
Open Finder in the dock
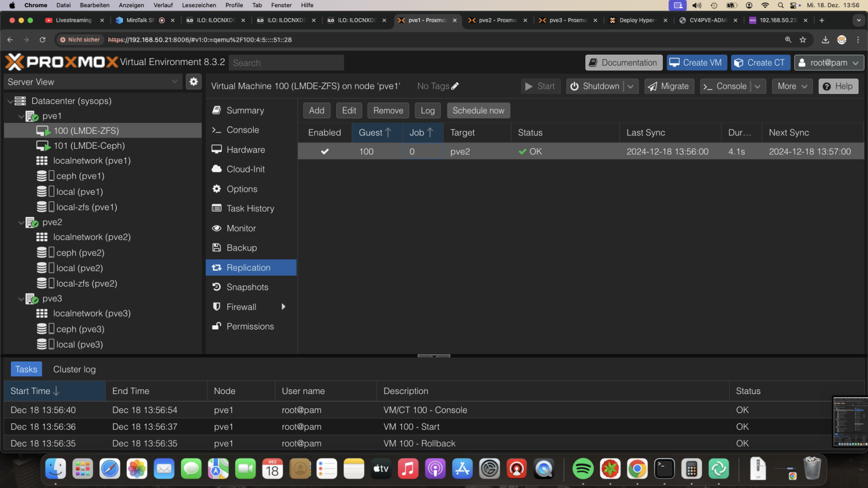[55, 469]
